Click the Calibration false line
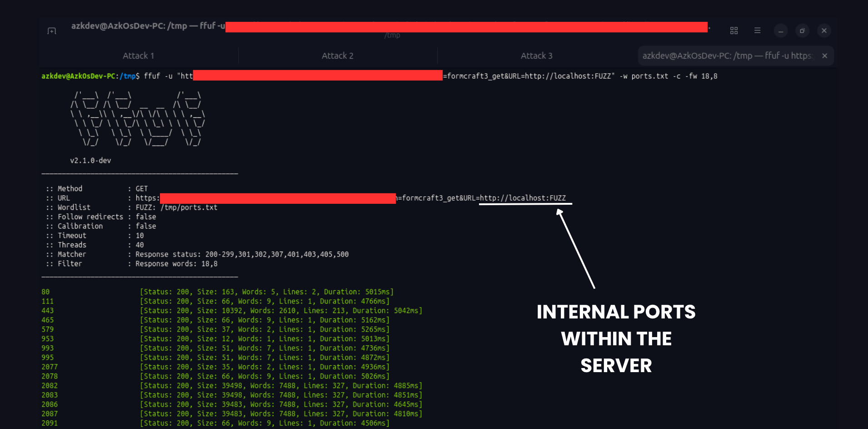This screenshot has height=429, width=868. 101,226
